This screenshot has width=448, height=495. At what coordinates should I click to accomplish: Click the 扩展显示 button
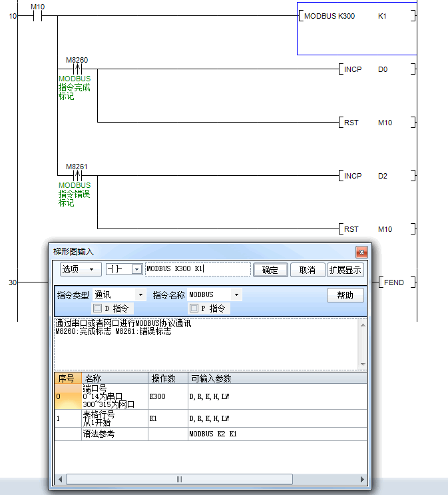pos(345,270)
